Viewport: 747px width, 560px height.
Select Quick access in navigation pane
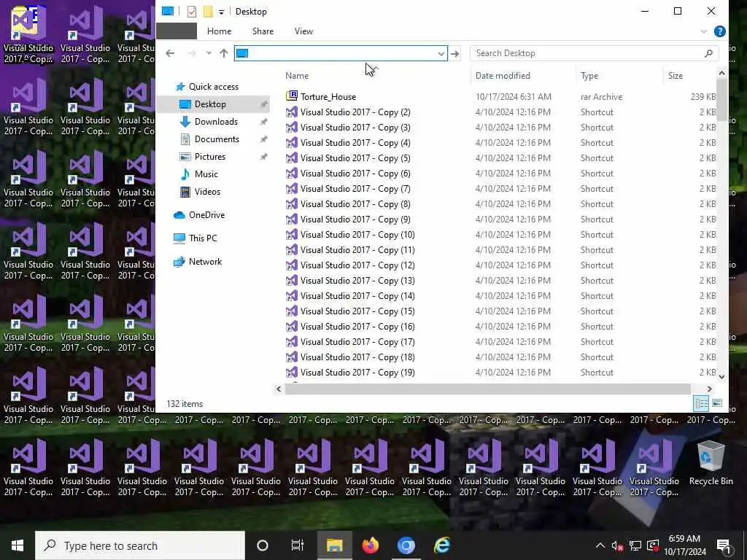coord(214,87)
